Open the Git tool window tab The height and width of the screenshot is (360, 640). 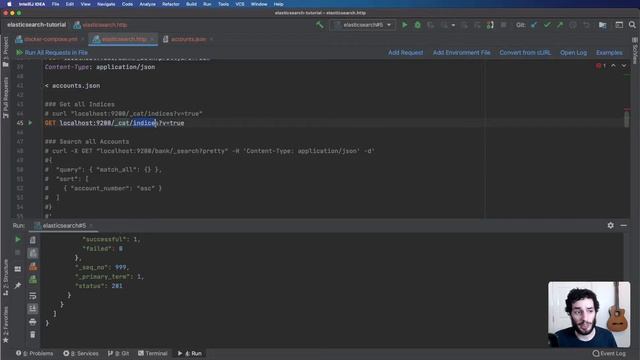coord(118,353)
